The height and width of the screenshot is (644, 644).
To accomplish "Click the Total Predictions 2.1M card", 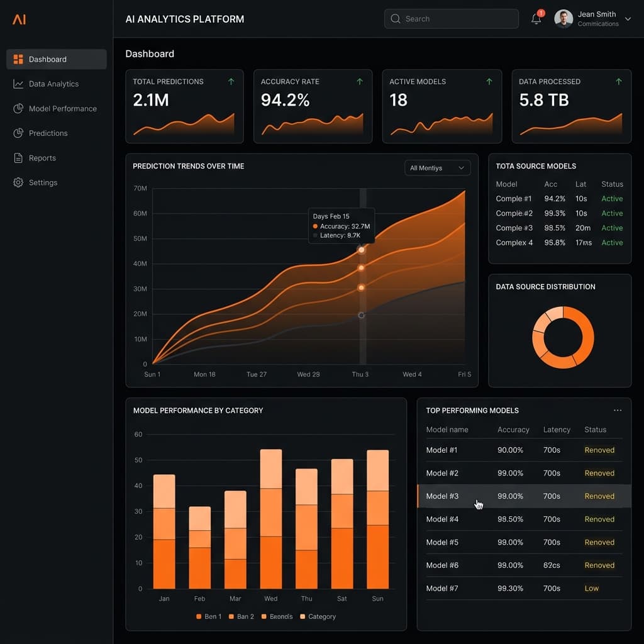I will click(x=184, y=106).
